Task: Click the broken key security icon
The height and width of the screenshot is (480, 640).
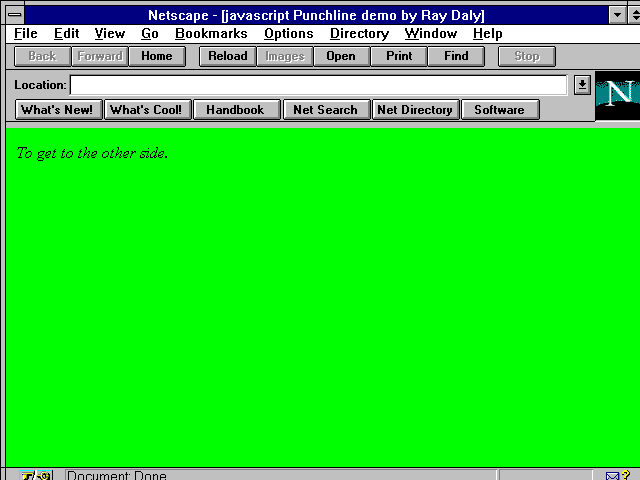Action: click(x=36, y=476)
